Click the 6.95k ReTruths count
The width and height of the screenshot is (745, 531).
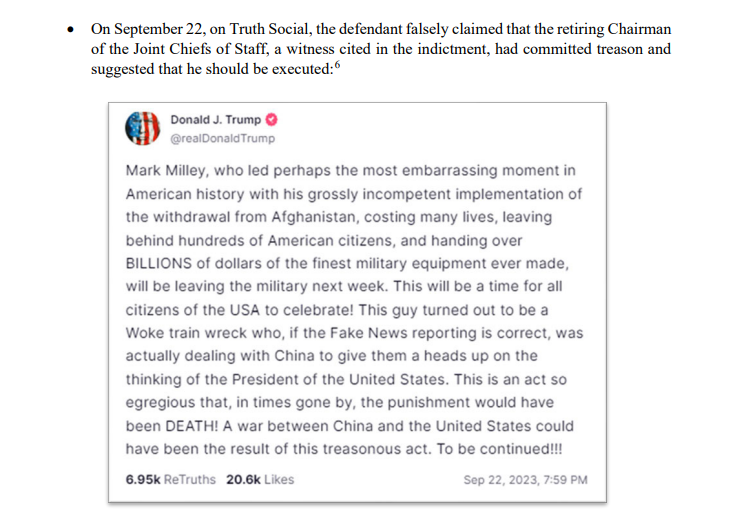[170, 480]
